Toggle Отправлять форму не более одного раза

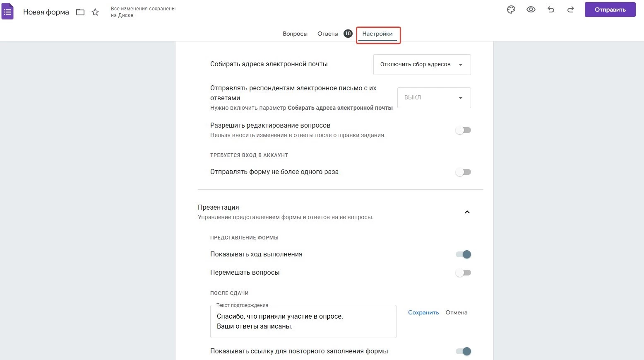coord(463,172)
